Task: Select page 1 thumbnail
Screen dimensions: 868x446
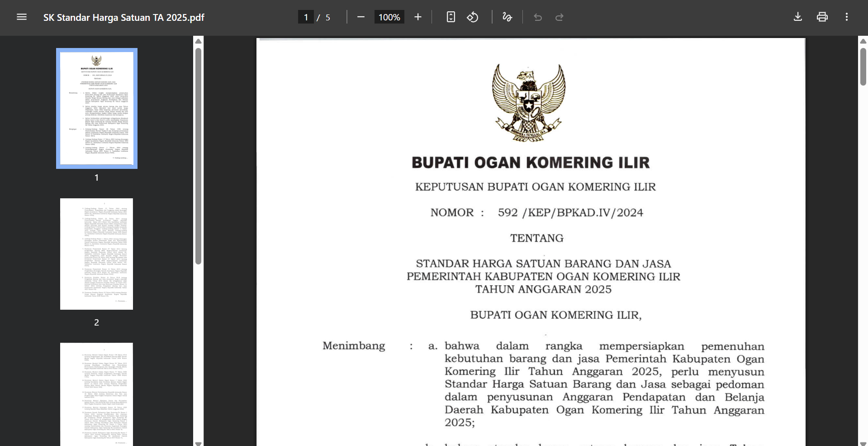Action: click(96, 108)
